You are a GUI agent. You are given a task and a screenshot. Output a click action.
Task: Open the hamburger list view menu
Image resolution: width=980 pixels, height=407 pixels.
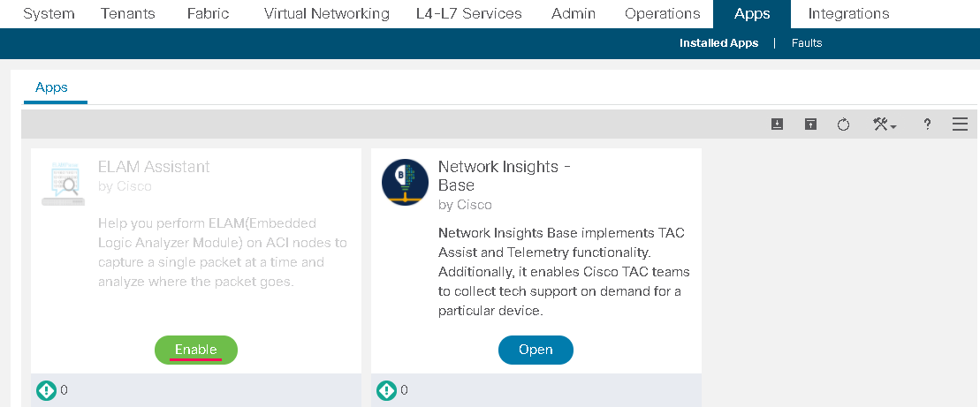(x=960, y=124)
